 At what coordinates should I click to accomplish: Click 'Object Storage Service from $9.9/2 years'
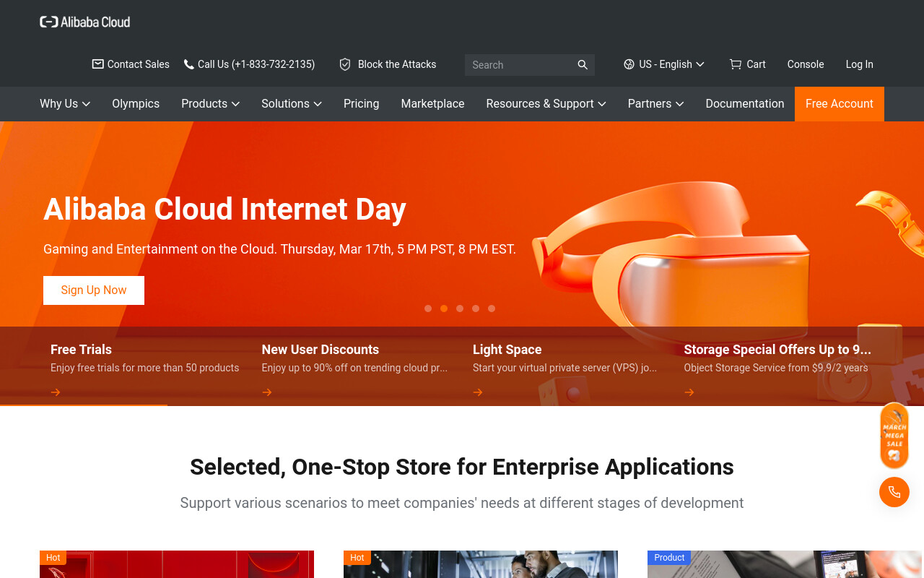pos(776,368)
